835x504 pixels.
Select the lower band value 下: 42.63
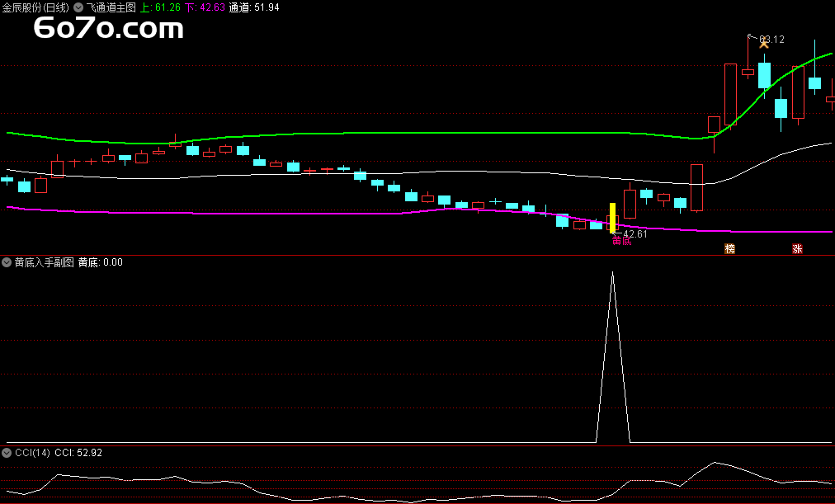coord(205,7)
